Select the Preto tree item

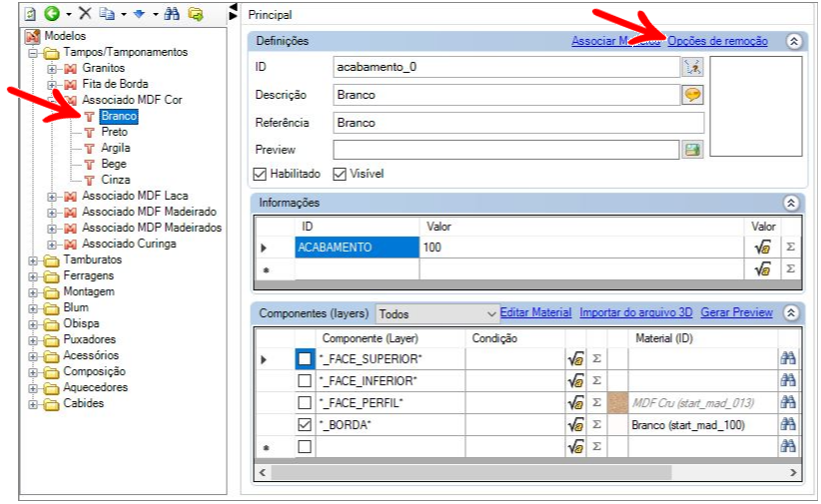pyautogui.click(x=114, y=132)
